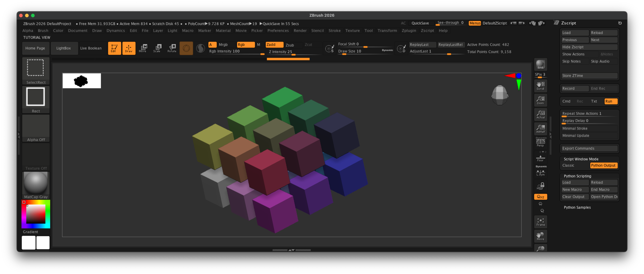This screenshot has width=644, height=274.
Task: Activate the Scroll canvas icon
Action: [x=541, y=86]
